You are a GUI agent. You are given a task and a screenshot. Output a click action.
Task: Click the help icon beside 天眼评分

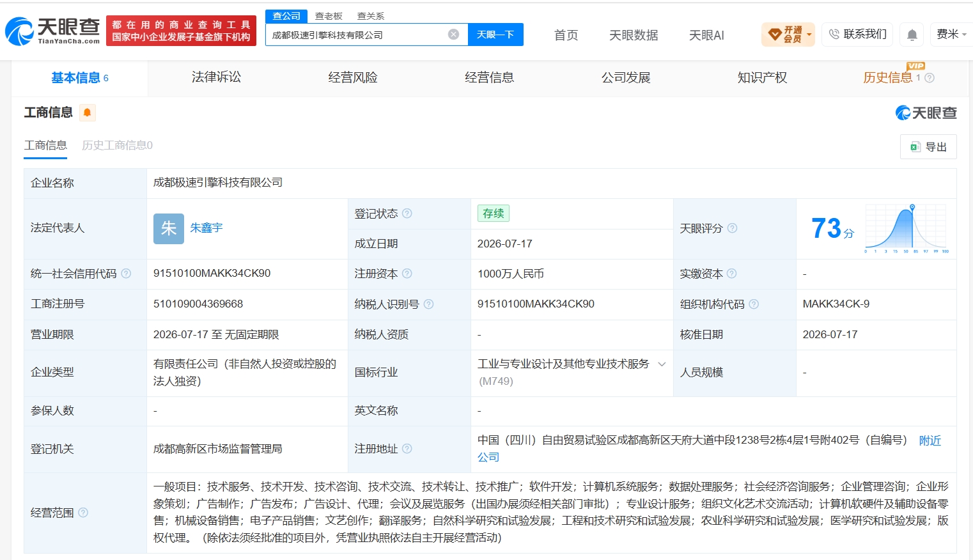pyautogui.click(x=733, y=228)
